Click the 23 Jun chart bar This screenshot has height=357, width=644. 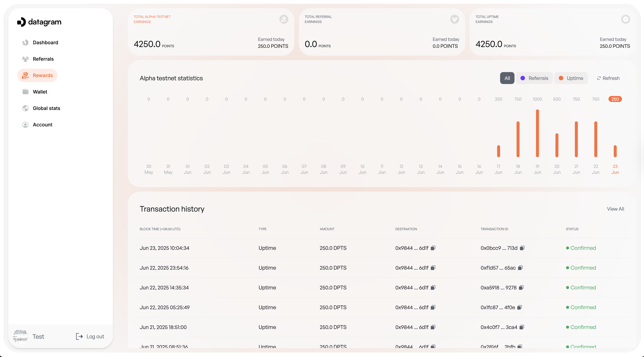615,151
